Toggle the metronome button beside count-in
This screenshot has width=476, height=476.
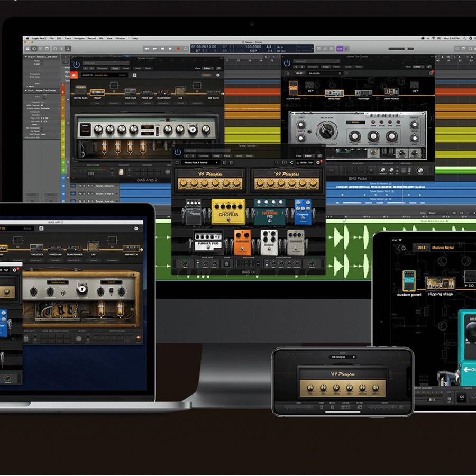click(x=346, y=49)
